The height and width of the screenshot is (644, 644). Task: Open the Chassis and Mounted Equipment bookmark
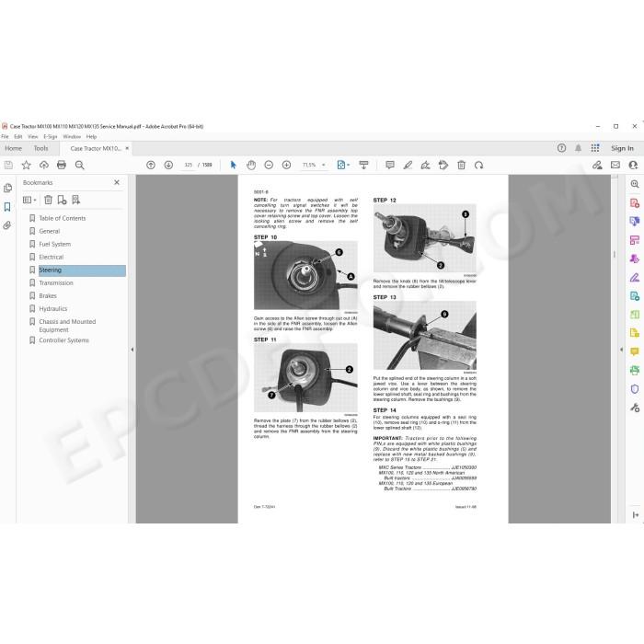coord(67,326)
